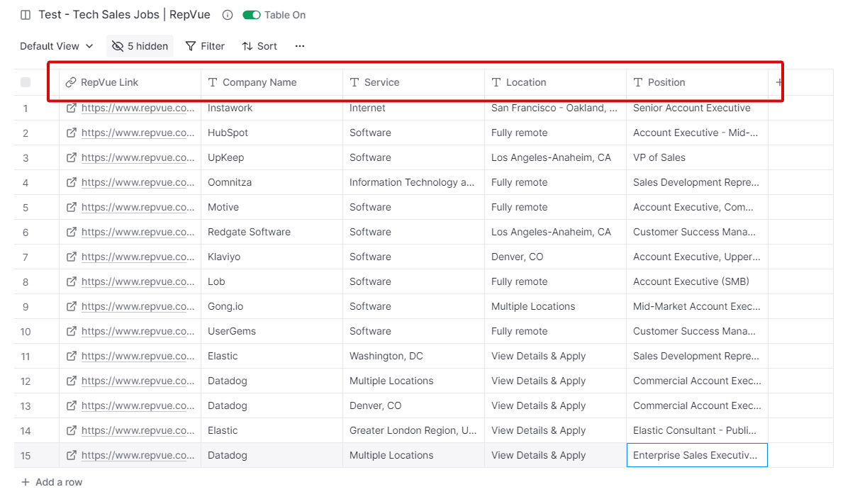Open external link icon in Instawork row
This screenshot has width=855, height=504.
[x=72, y=108]
